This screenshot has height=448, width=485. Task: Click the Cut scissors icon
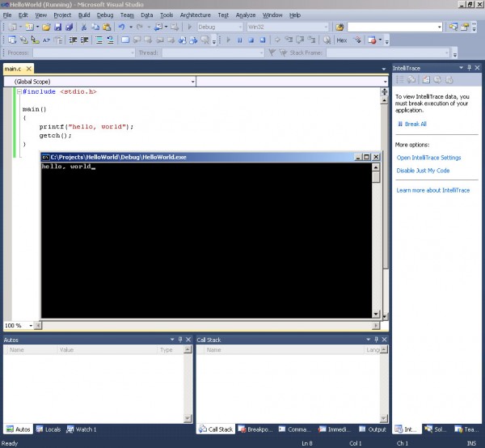pos(84,27)
